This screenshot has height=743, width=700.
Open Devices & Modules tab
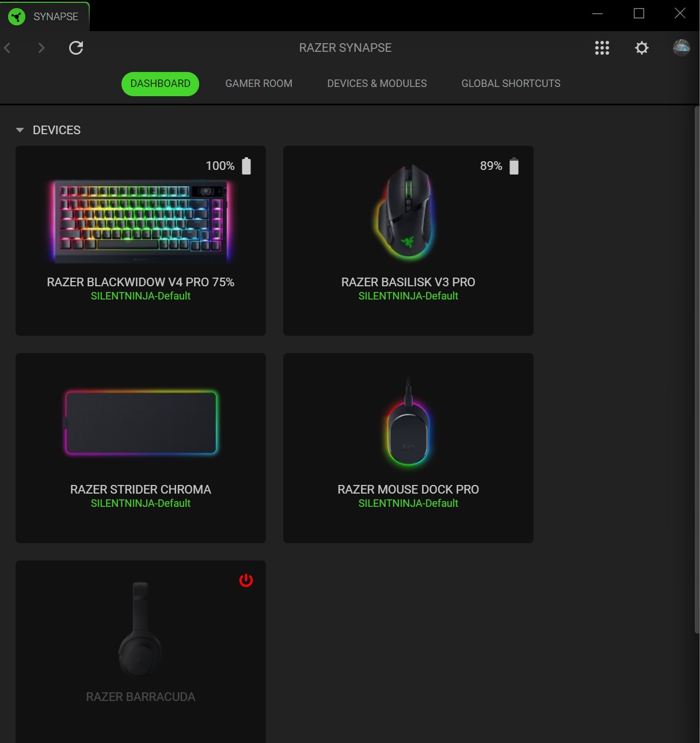(377, 84)
